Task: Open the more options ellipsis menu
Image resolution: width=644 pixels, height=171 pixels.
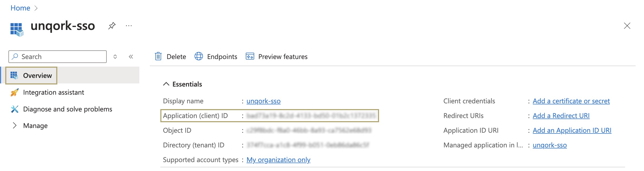Action: point(129,26)
